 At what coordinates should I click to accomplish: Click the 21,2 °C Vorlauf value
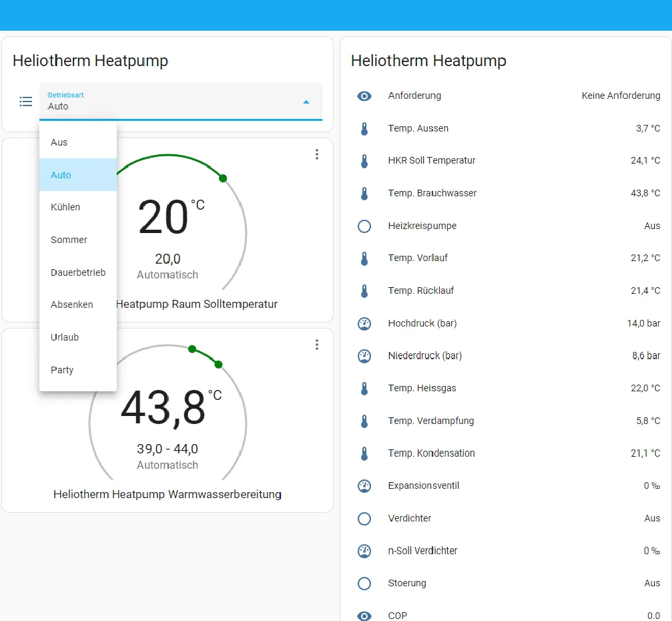click(x=645, y=258)
